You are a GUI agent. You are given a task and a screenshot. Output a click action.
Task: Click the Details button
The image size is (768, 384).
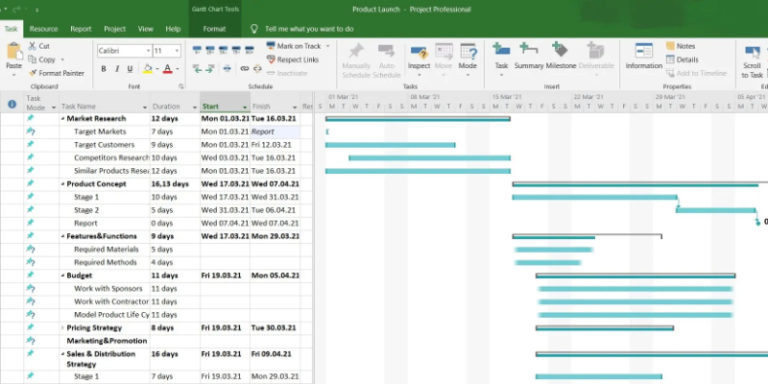(x=682, y=60)
